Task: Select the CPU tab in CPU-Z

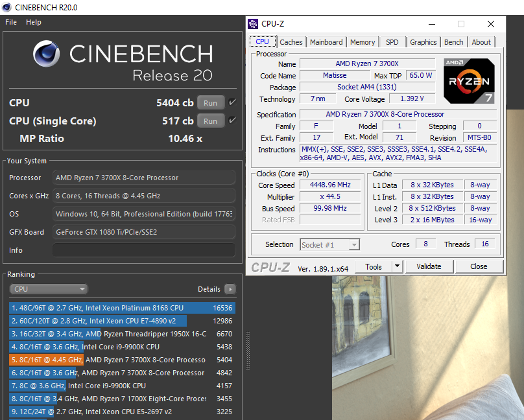Action: (x=263, y=41)
